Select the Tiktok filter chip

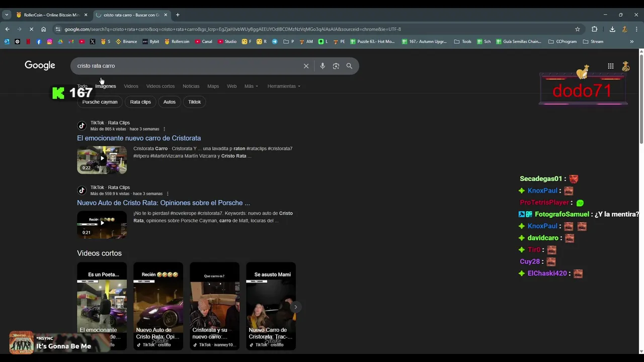(194, 102)
